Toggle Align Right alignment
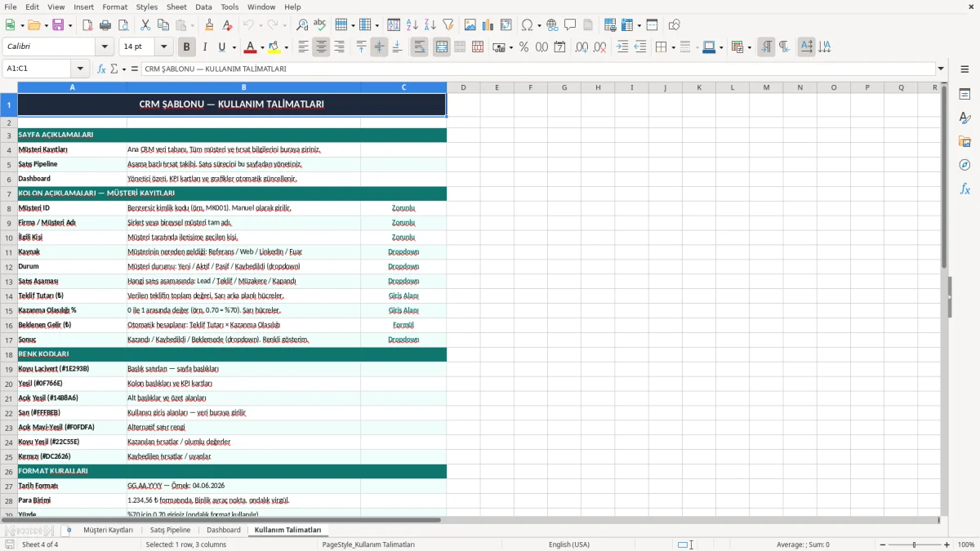 click(339, 47)
